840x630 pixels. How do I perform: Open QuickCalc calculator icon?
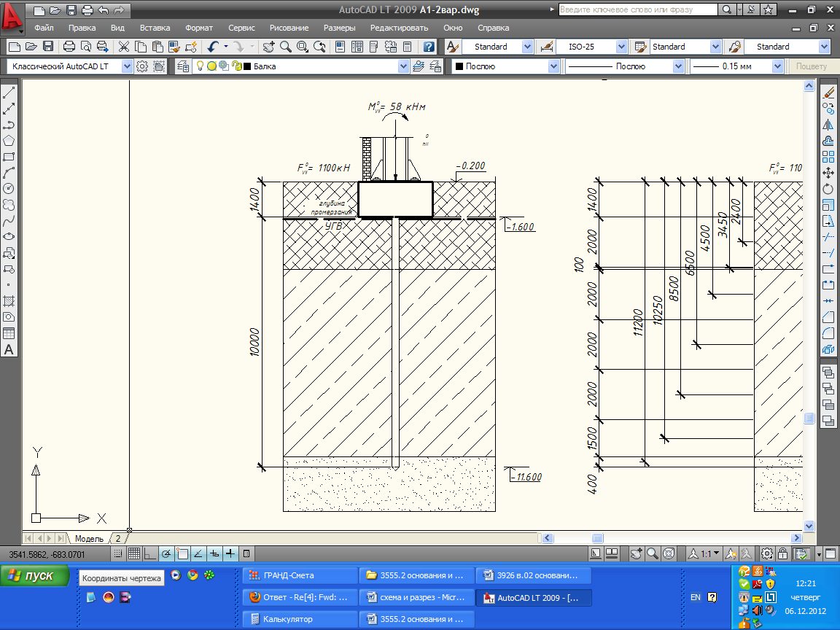click(407, 47)
